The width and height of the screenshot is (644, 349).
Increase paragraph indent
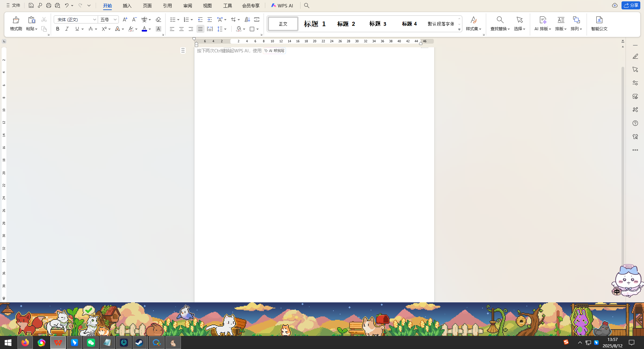tap(210, 19)
